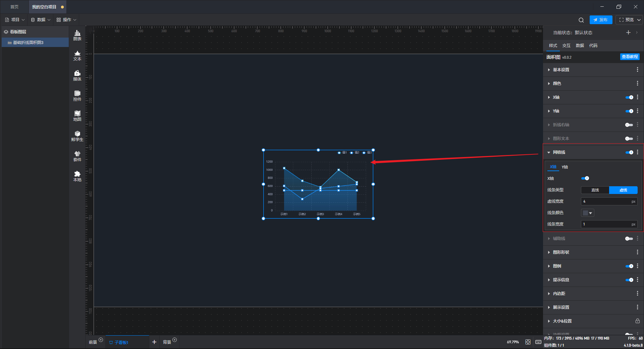Screen dimensions: 644x349
Task: Open more options for X轴 section
Action: 637,97
